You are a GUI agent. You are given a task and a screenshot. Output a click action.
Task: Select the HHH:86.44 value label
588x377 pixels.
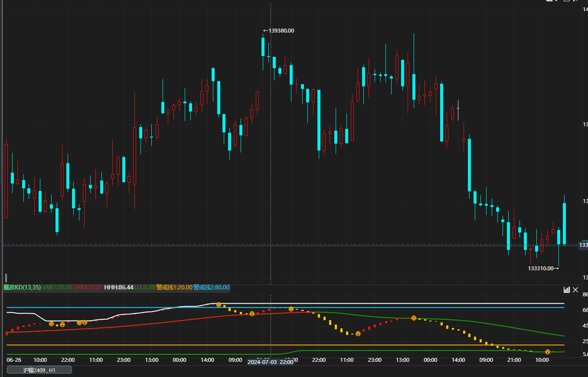click(x=119, y=287)
